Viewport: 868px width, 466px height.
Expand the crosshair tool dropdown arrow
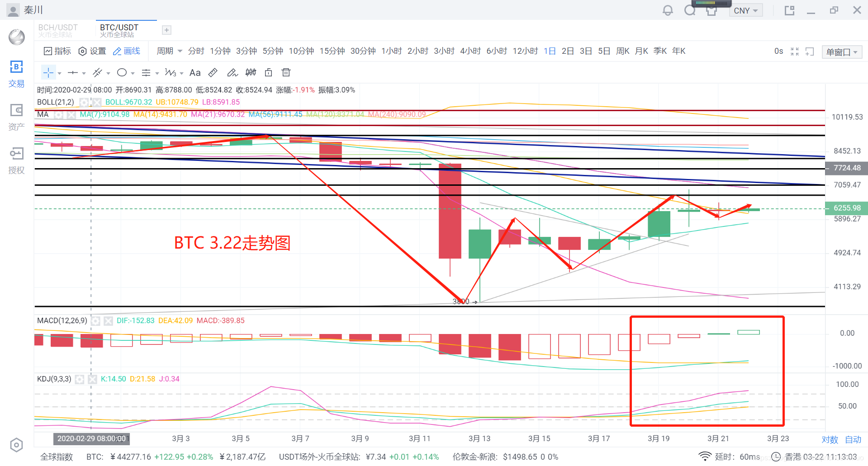click(x=59, y=73)
